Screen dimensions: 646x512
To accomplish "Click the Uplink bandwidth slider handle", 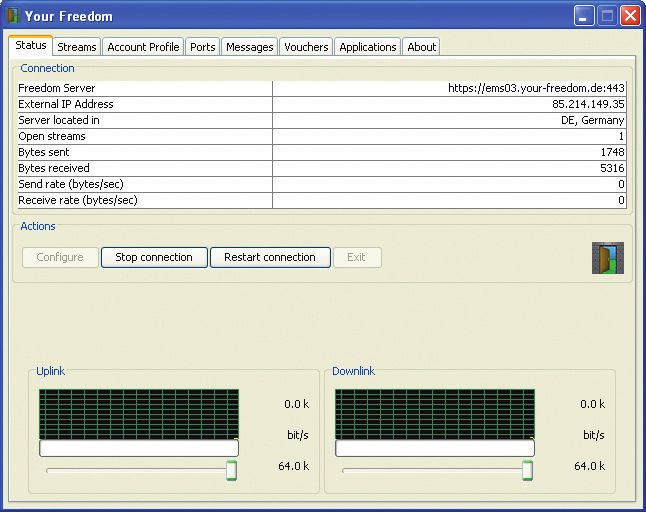I will point(232,470).
